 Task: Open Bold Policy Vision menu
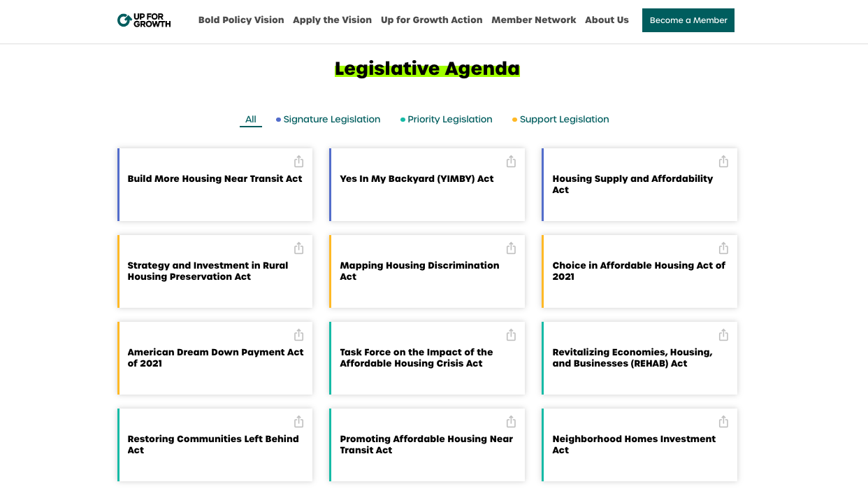[x=241, y=20]
